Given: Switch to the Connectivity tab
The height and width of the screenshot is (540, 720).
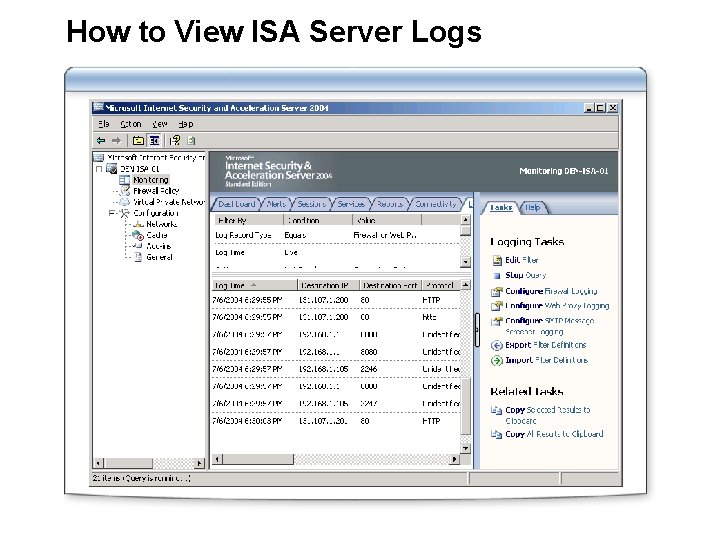Looking at the screenshot, I should (x=435, y=204).
